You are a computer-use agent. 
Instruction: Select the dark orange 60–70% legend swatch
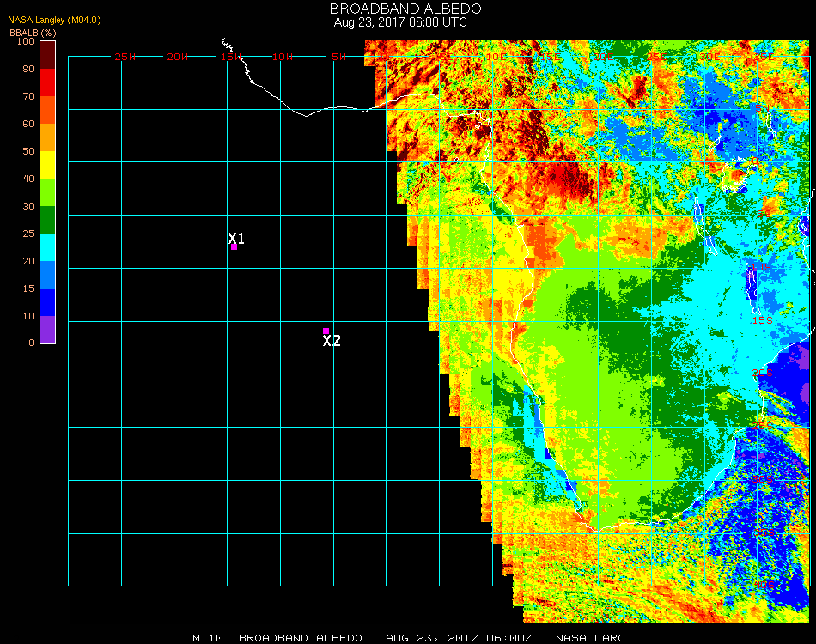tap(48, 110)
